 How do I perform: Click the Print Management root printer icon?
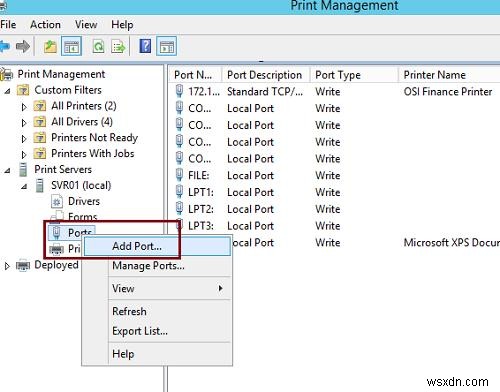[x=7, y=74]
